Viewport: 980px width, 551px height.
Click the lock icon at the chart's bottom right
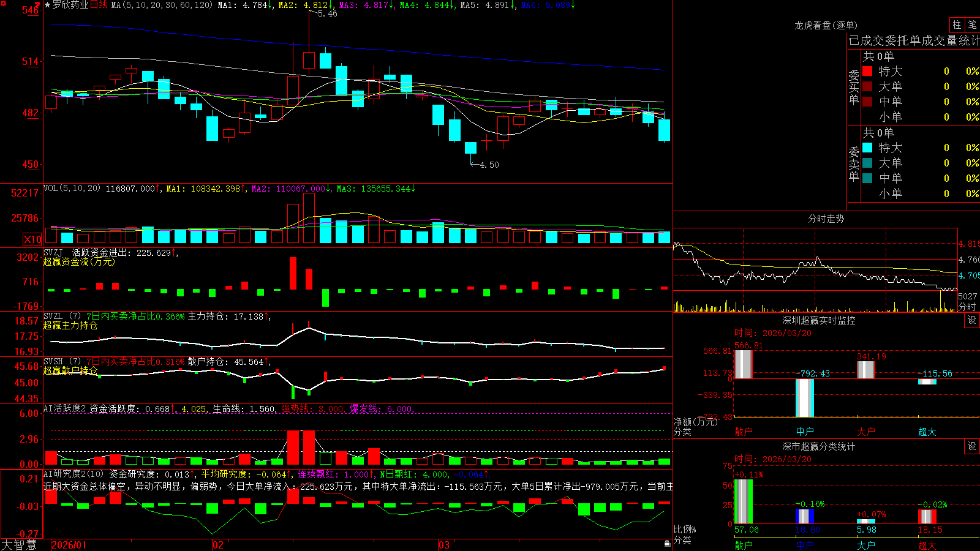click(x=668, y=544)
